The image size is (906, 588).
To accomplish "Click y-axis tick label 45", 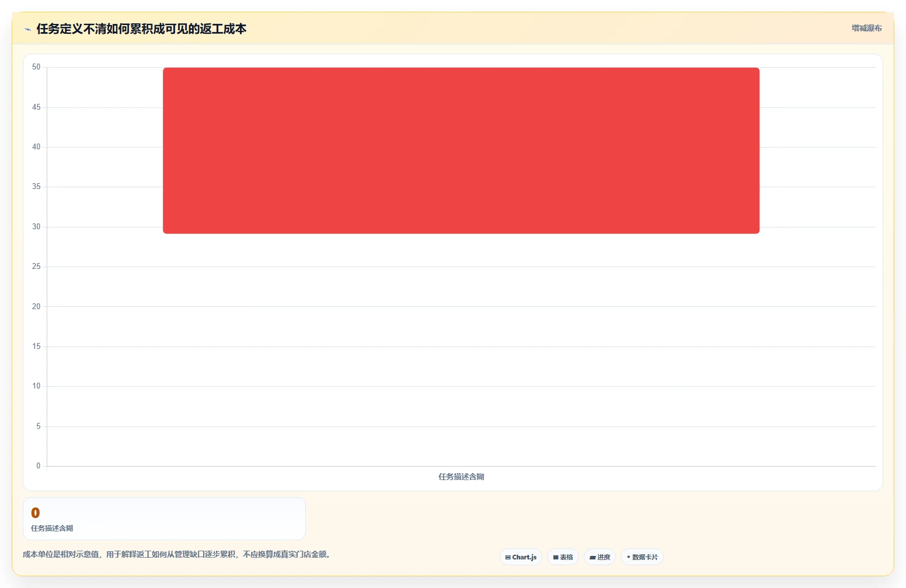I will [x=36, y=107].
